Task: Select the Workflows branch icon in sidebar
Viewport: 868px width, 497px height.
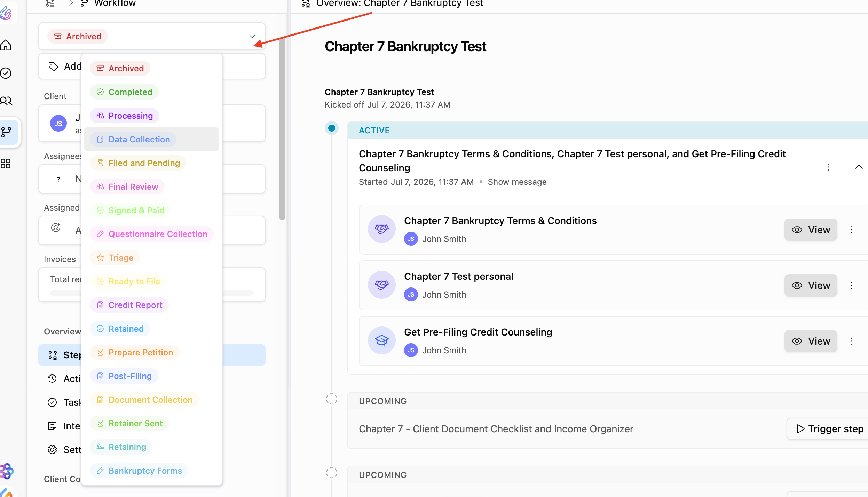Action: tap(7, 132)
